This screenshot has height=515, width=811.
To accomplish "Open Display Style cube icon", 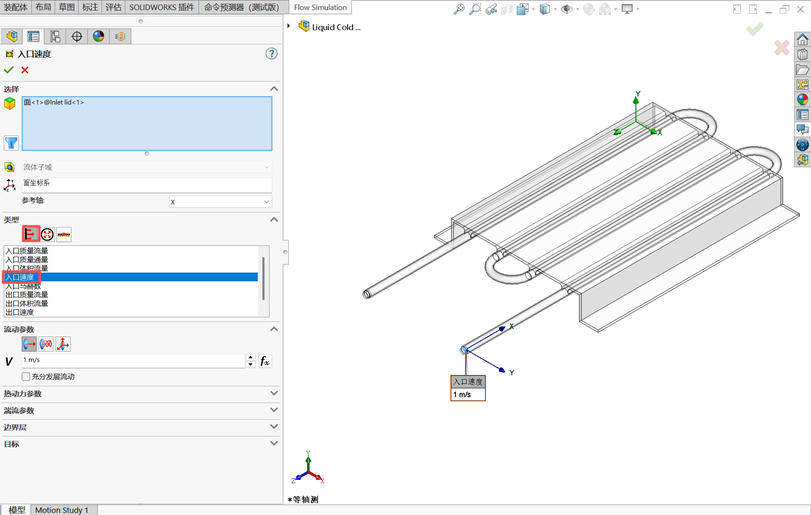I will coord(545,9).
